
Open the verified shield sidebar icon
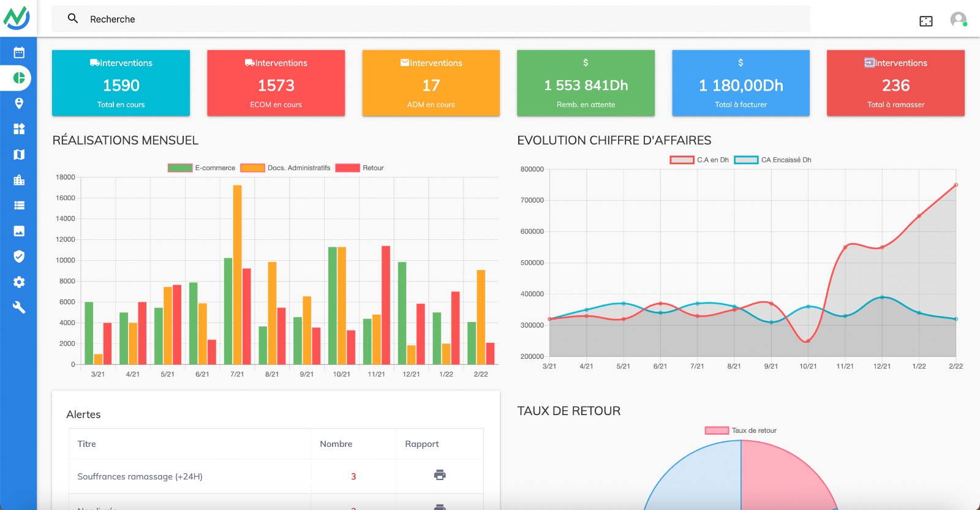pos(19,257)
